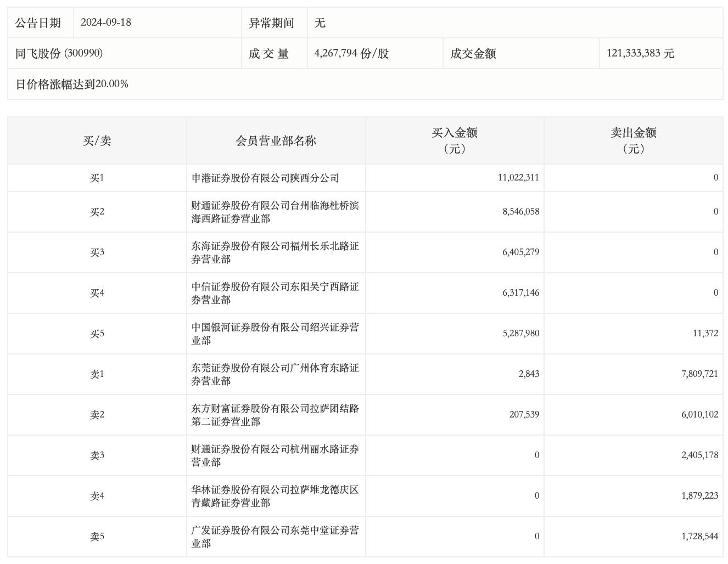728x564 pixels.
Task: Click 中国银河证券 绍兴证券营业部 name
Action: (275, 334)
